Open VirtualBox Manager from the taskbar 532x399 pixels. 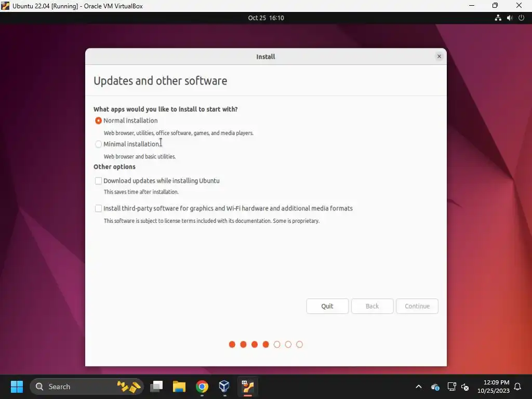224,387
